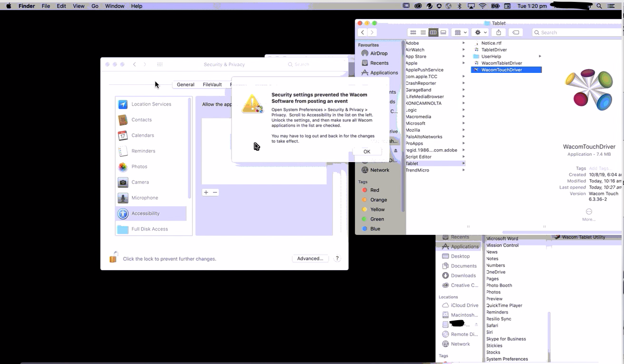Switch Tablet window to list view

pyautogui.click(x=423, y=32)
